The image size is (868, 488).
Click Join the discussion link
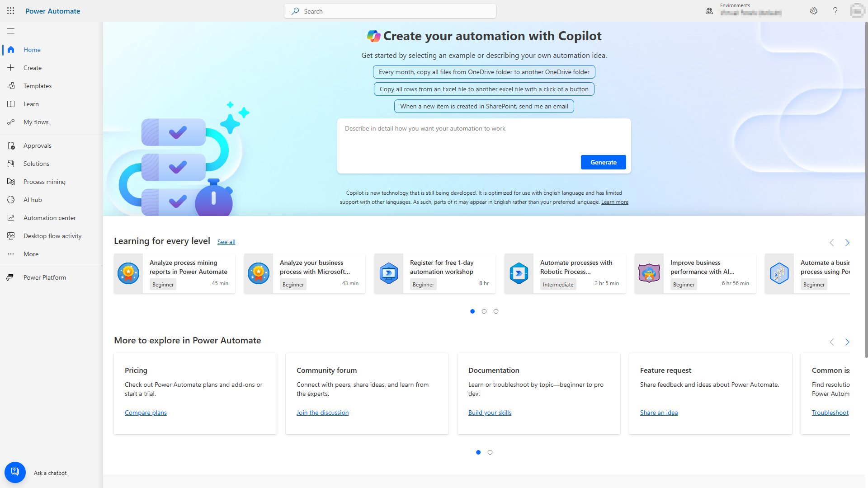(322, 413)
